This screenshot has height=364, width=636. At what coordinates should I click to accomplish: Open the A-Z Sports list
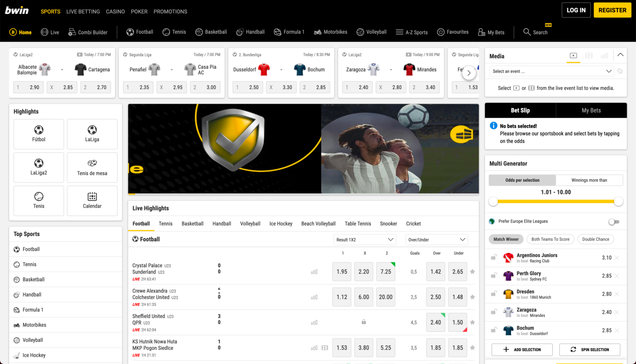[412, 32]
